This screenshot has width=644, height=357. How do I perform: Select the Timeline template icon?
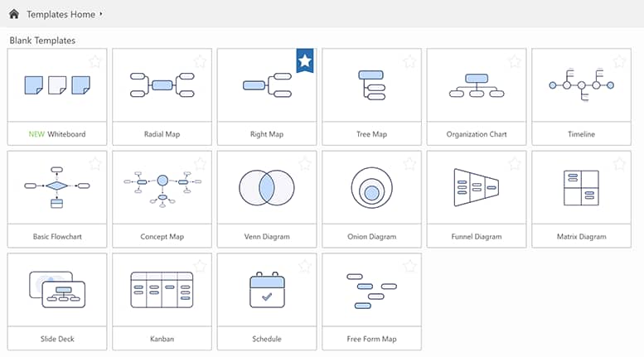tap(581, 84)
